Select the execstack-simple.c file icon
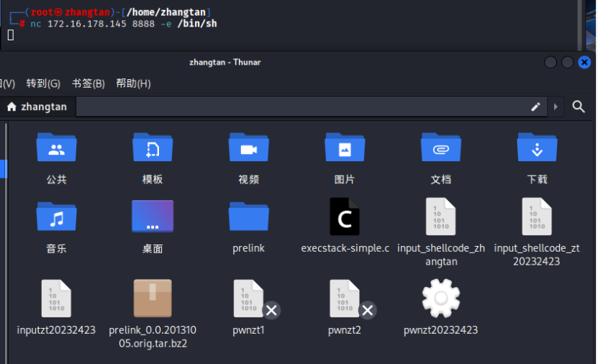Viewport: 598px width, 364px height. [x=345, y=217]
